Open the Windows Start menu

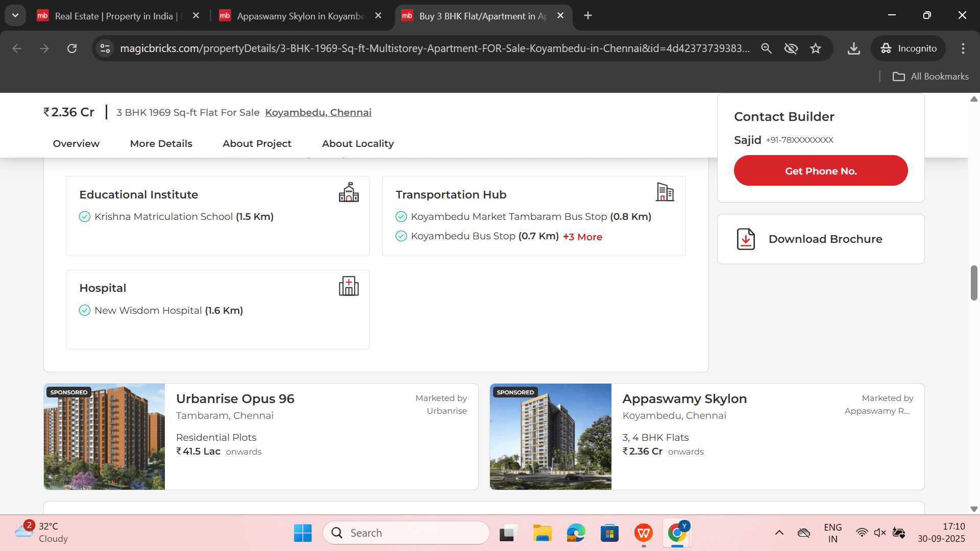303,533
